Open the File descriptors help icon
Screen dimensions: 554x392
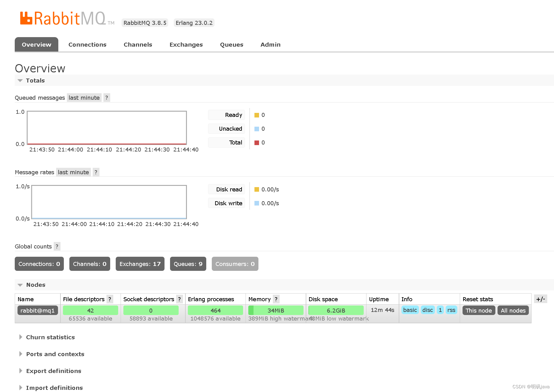coord(110,299)
